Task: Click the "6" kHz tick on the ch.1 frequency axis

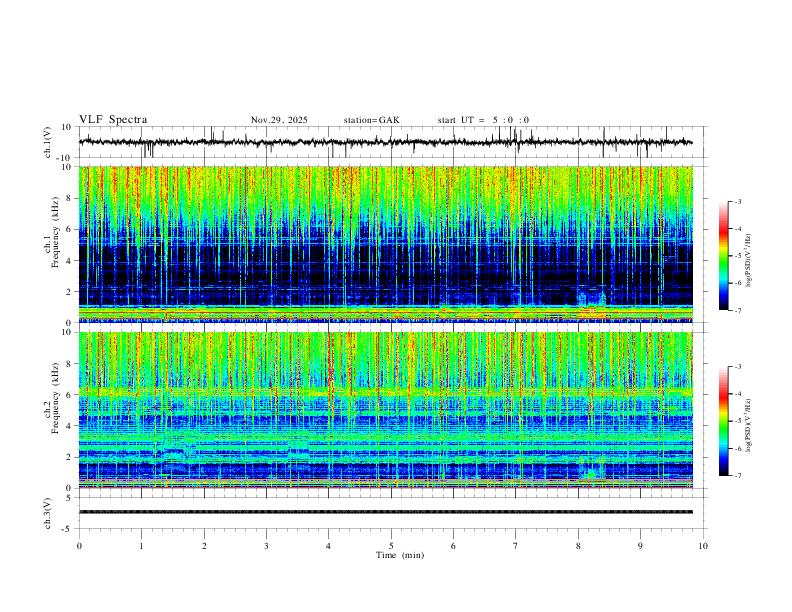Action: pyautogui.click(x=70, y=229)
